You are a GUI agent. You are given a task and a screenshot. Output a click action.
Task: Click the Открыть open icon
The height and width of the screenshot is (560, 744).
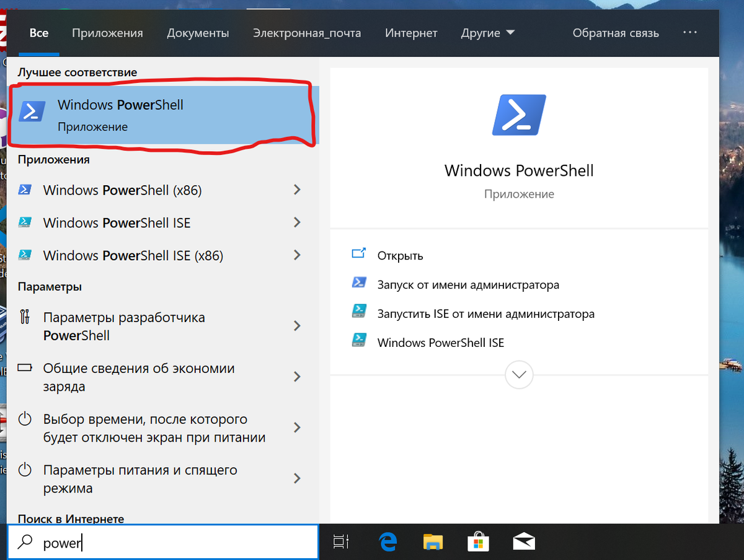point(359,253)
